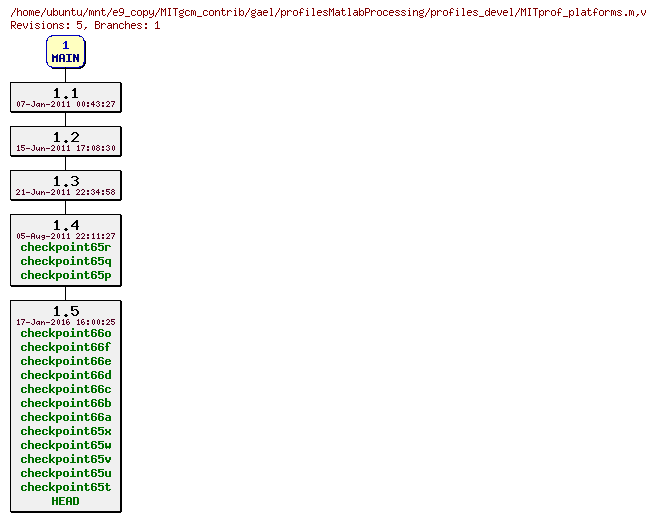
Task: Click the 05-Aug-2011 22:11:27 date
Action: 66,236
